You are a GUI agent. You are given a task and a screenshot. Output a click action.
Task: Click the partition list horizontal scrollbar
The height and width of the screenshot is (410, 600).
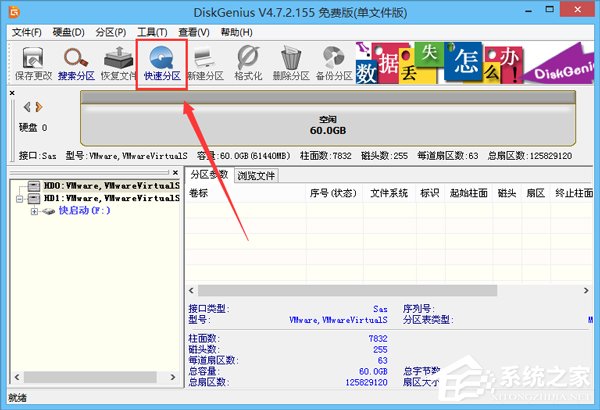pyautogui.click(x=350, y=291)
